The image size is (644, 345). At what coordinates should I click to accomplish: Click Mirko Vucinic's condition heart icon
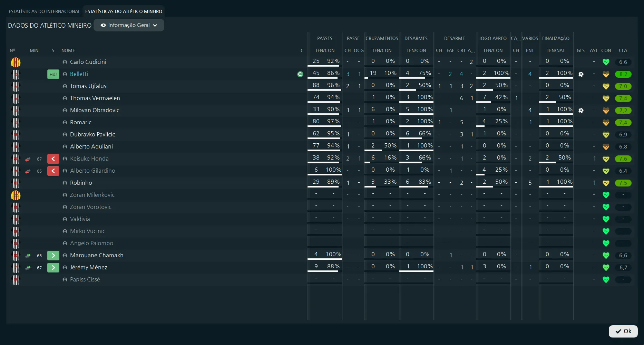click(606, 231)
